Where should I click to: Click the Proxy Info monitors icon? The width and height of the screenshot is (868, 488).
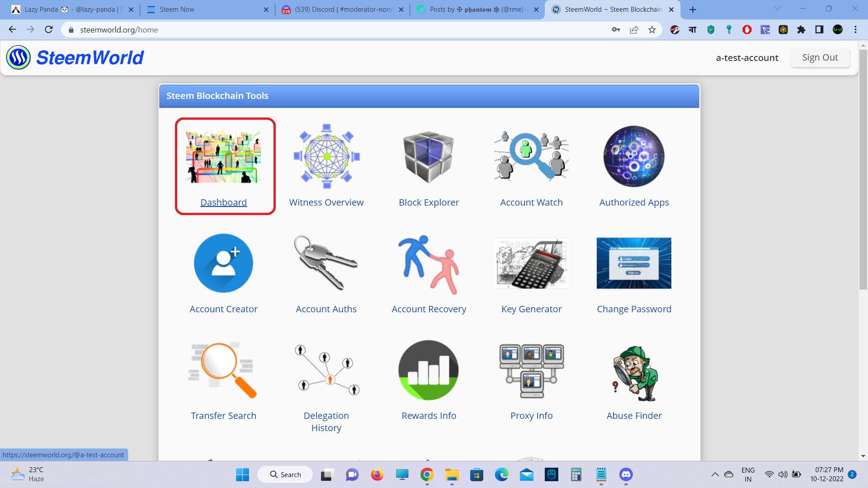coord(531,371)
